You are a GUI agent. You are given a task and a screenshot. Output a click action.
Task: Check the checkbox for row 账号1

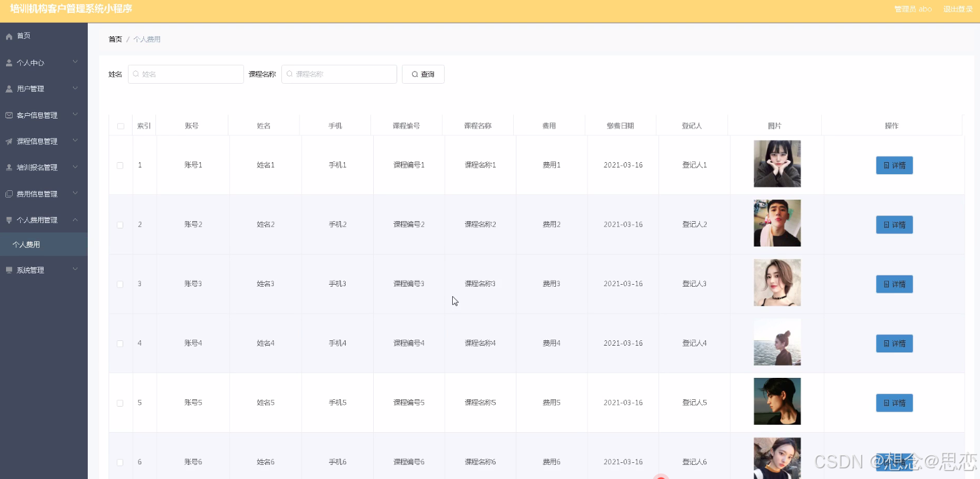pos(121,165)
